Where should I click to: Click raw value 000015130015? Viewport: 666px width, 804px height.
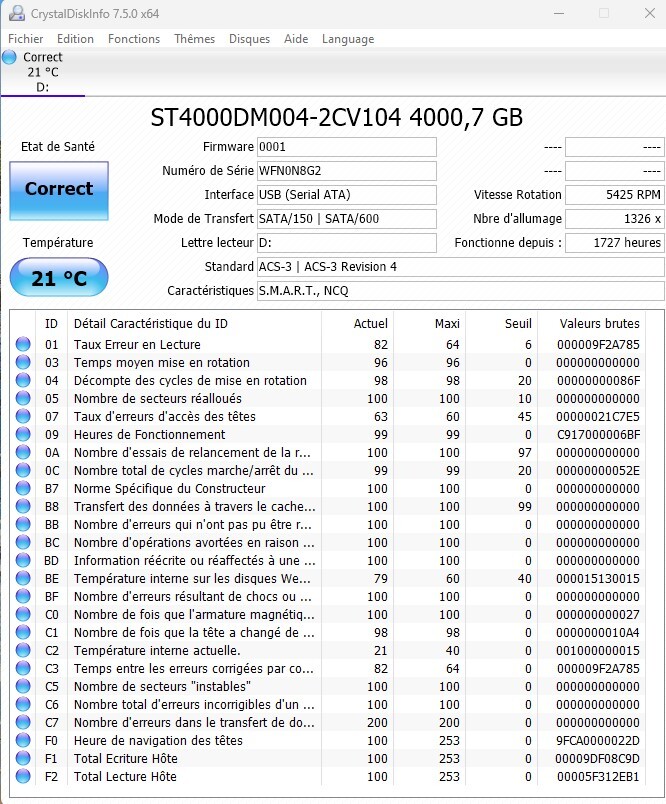(x=598, y=578)
